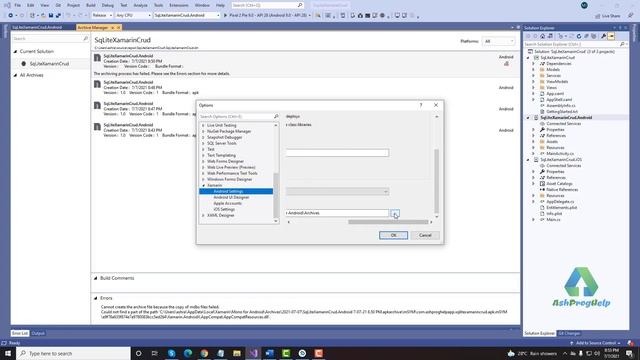
Task: Open Microsoft Edge from the taskbar
Action: tap(188, 353)
